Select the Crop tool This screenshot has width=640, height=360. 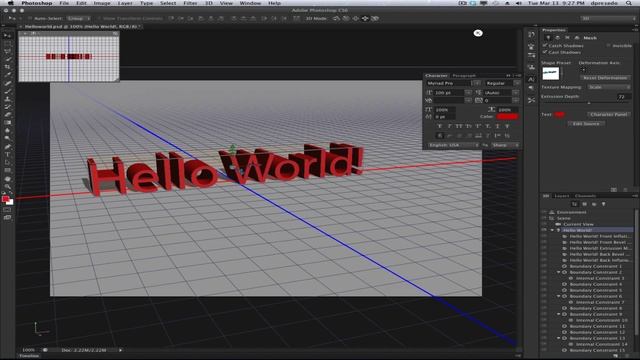(x=7, y=67)
